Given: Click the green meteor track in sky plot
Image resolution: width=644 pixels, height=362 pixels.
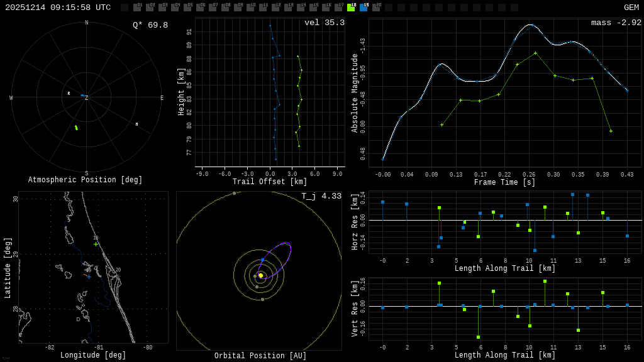Looking at the screenshot, I should 76,128.
